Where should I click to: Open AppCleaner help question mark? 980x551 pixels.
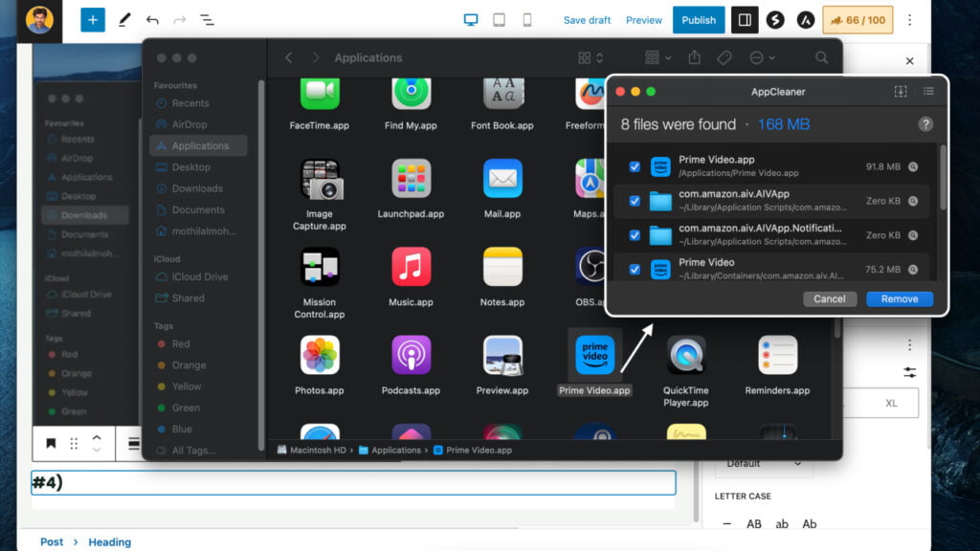[925, 123]
